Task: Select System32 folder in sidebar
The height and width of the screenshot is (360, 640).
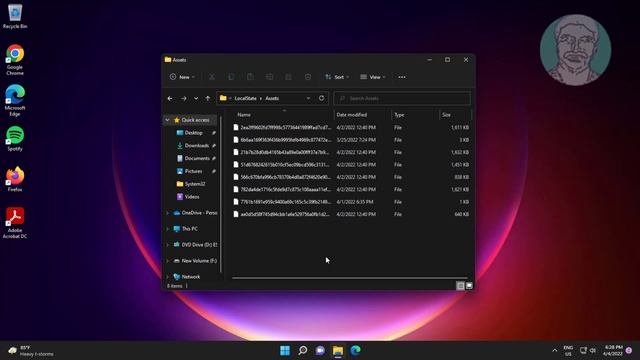Action: tap(195, 184)
